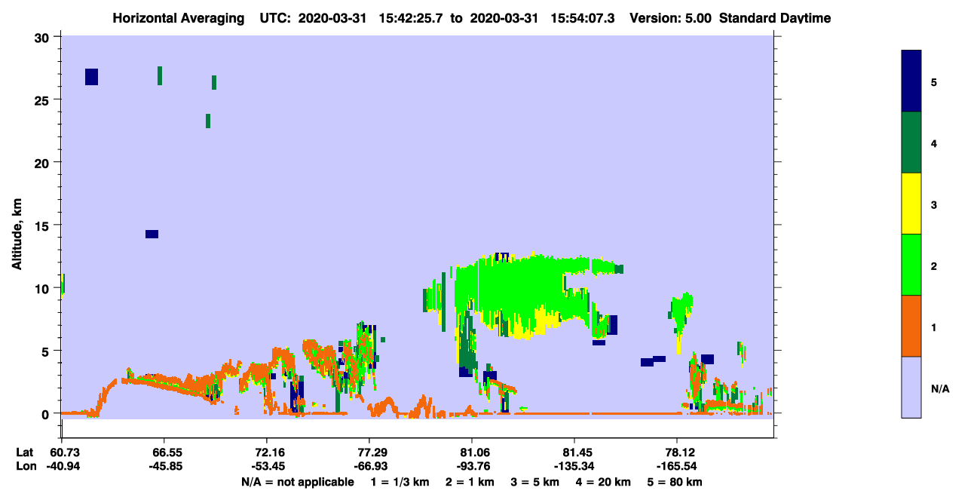Click the 25 altitude tick label
The height and width of the screenshot is (503, 980).
tap(44, 100)
